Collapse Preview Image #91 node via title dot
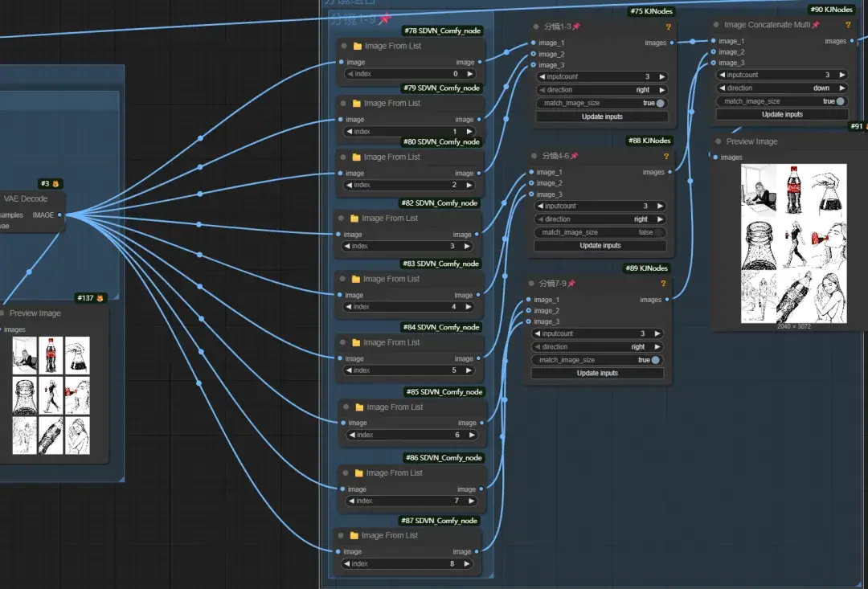This screenshot has width=868, height=589. tap(718, 141)
